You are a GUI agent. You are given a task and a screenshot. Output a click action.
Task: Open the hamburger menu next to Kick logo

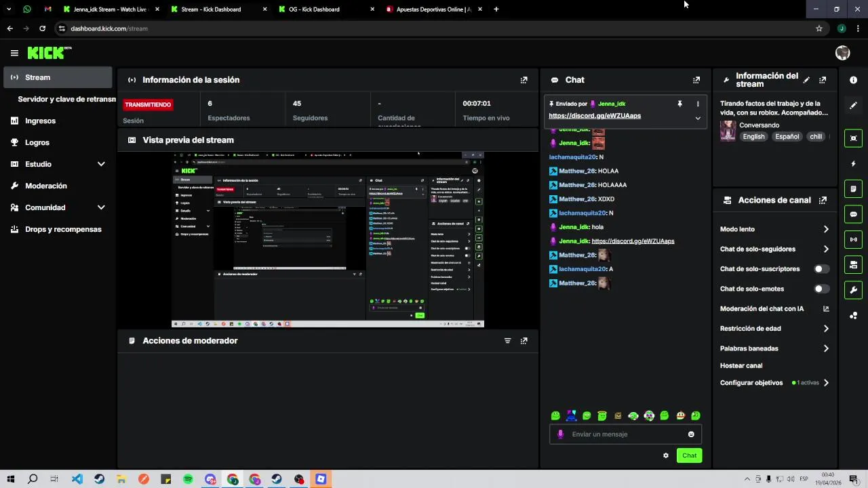click(14, 53)
